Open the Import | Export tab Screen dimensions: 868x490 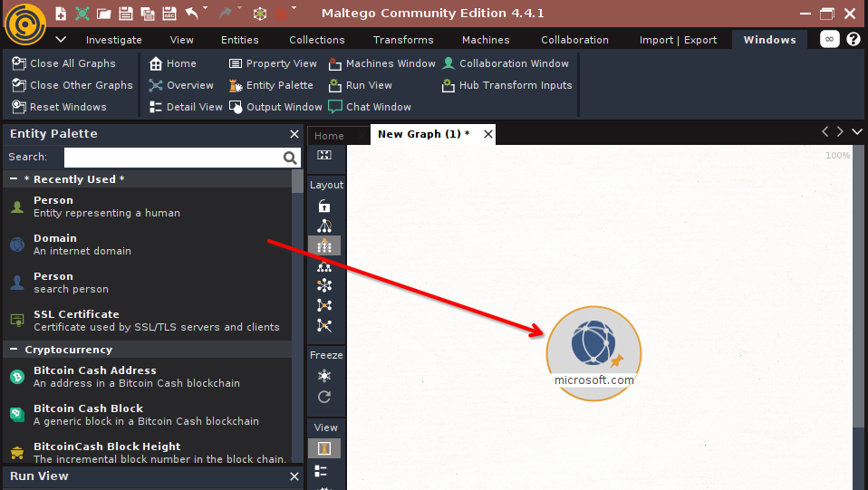678,40
